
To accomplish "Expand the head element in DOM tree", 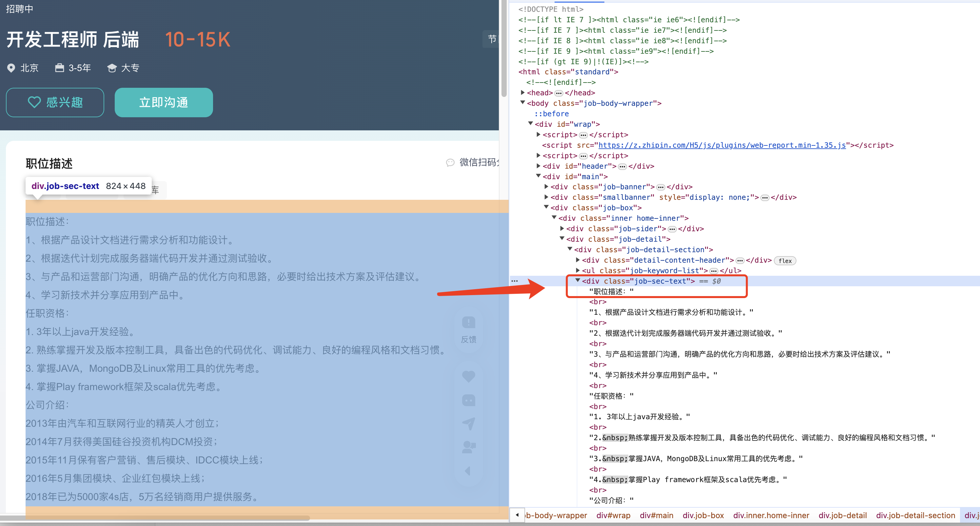I will coord(523,92).
